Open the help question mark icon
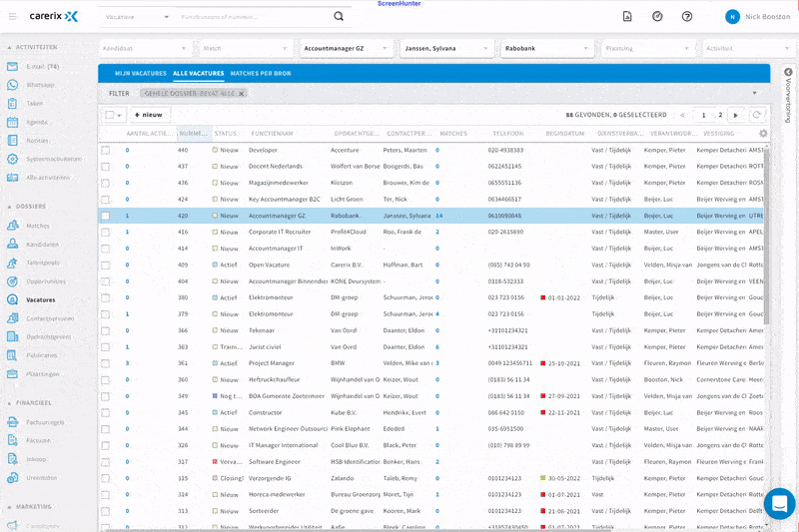Viewport: 799px width, 532px height. tap(687, 16)
